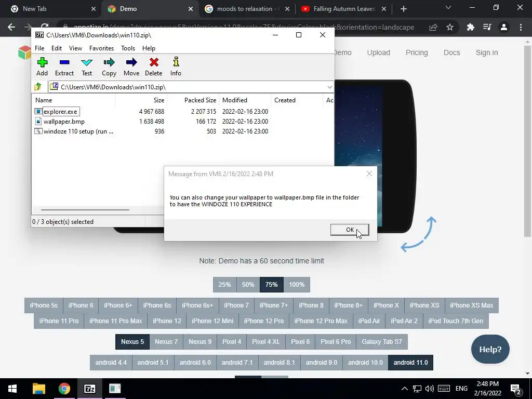Go up one folder level in 7-Zip

coord(38,87)
